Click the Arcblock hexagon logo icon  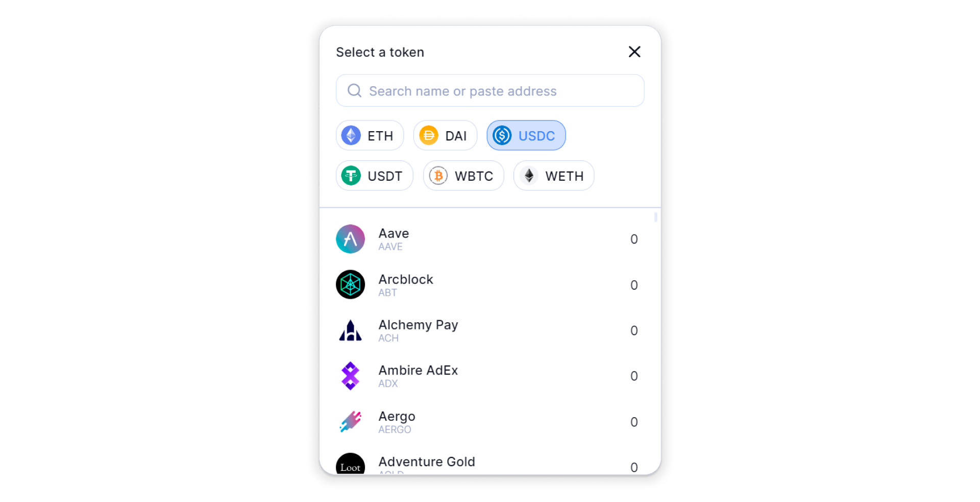350,284
